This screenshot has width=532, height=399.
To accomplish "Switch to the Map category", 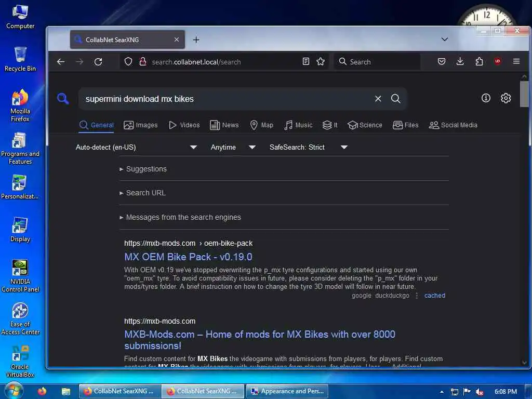I will (262, 125).
